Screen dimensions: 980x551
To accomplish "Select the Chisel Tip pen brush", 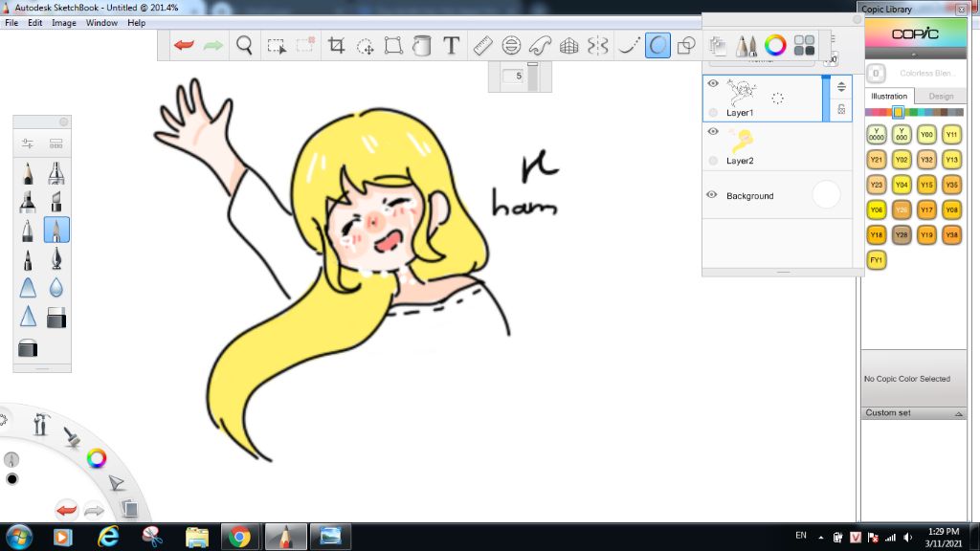I will click(56, 202).
